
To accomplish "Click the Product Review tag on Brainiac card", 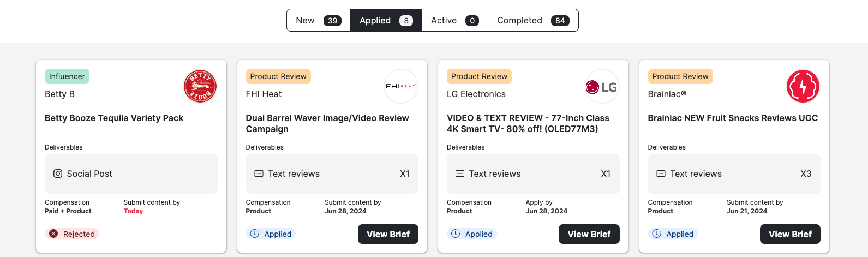I will (680, 76).
